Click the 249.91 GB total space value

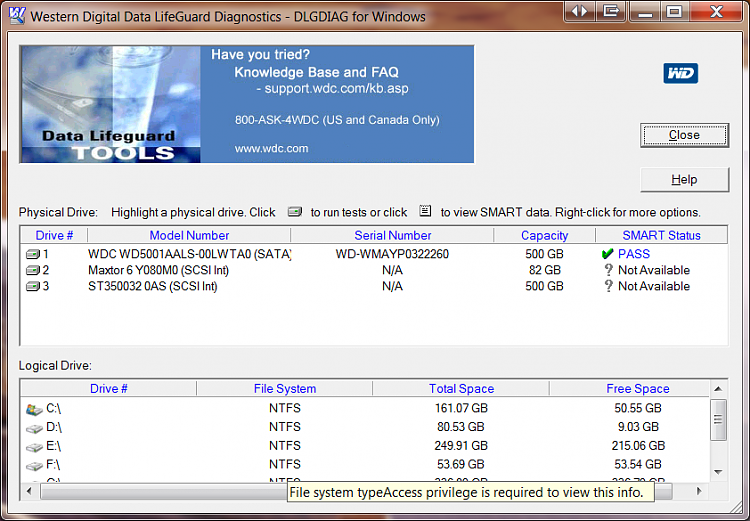pos(461,446)
